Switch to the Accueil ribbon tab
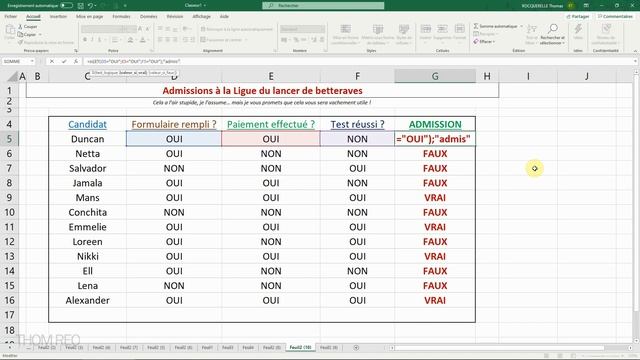 click(33, 17)
